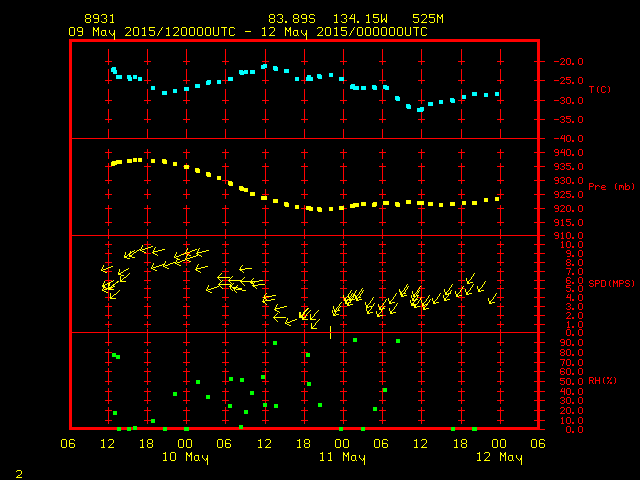The image size is (640, 480).
Task: Click the start time "09 May 2015/120000UTC"
Action: pos(152,32)
